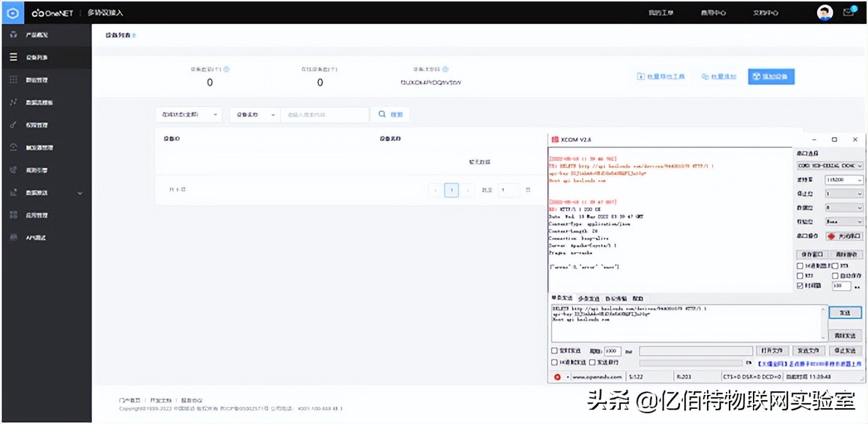Open the message envelope icon with notification badge
The image size is (868, 424).
[847, 12]
